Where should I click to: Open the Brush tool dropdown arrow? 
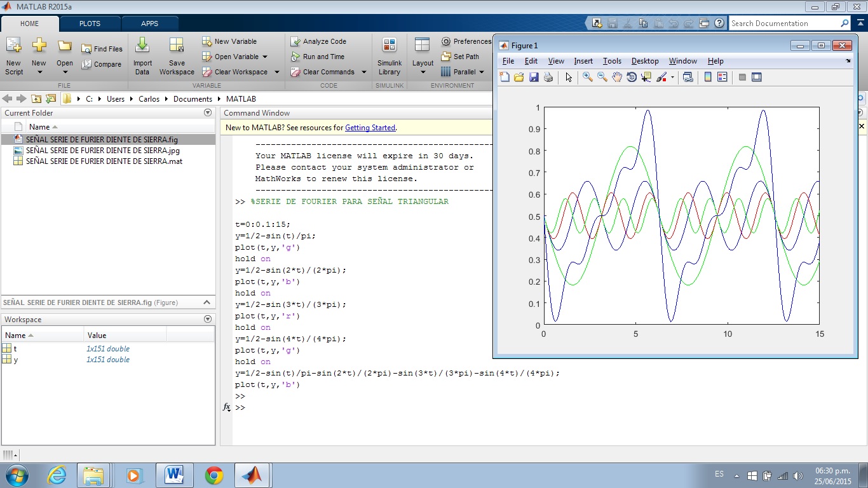(672, 77)
